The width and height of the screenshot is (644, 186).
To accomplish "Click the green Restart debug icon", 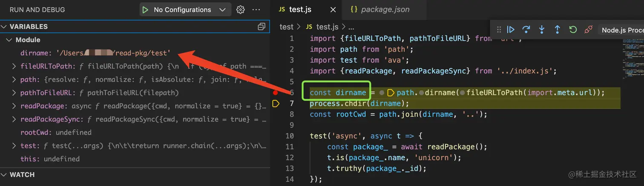I will coord(573,30).
